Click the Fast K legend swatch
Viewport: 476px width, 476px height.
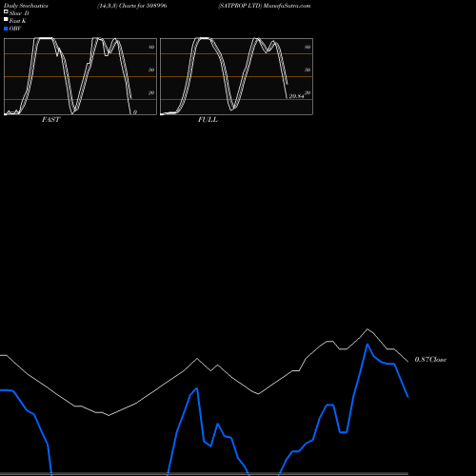[x=6, y=19]
